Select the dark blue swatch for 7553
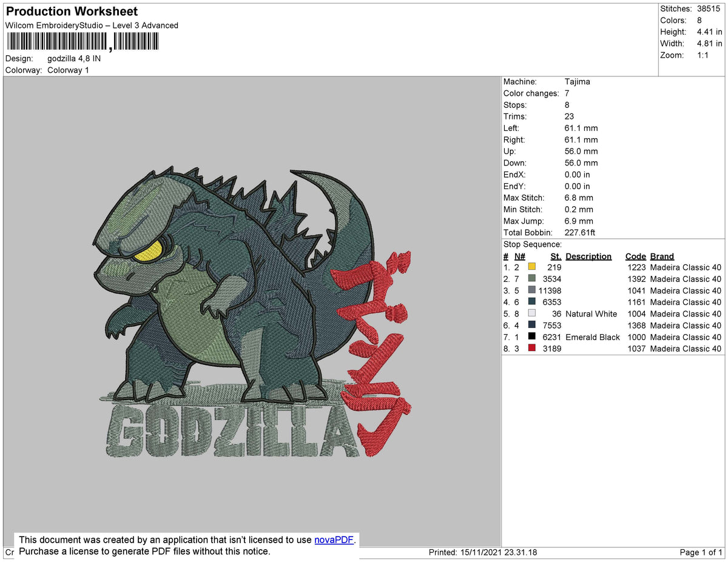This screenshot has height=562, width=728. click(532, 326)
